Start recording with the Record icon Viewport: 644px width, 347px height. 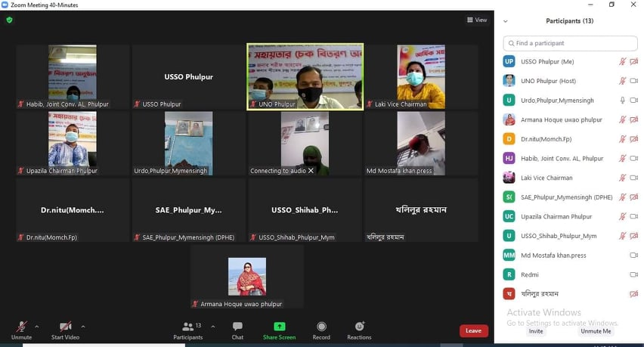(x=321, y=327)
